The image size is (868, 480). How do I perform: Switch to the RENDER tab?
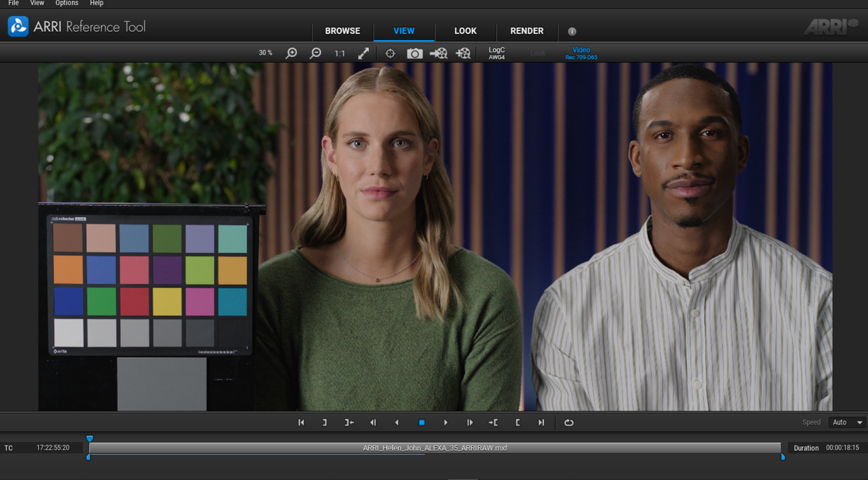point(527,31)
